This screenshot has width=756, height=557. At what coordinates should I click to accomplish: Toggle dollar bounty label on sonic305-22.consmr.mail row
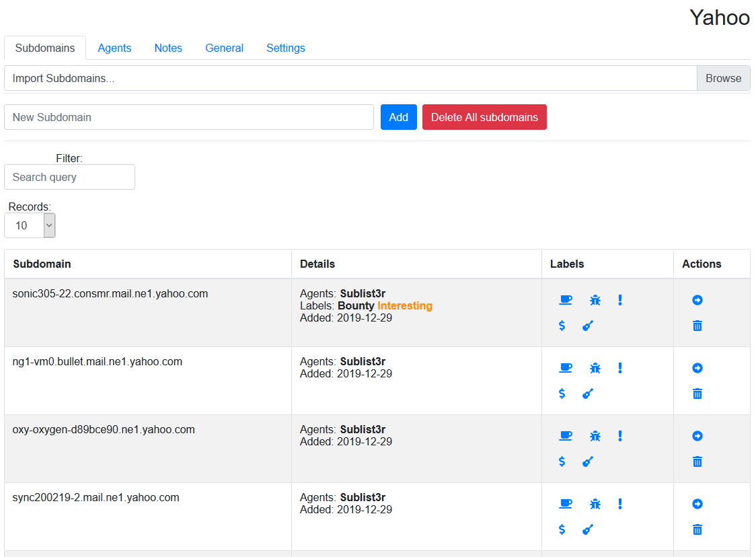562,326
